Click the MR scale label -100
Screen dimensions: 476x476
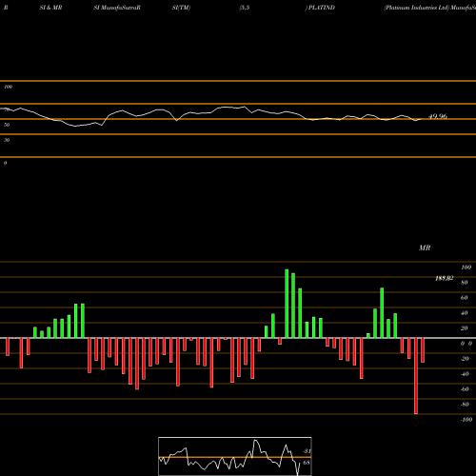click(466, 420)
